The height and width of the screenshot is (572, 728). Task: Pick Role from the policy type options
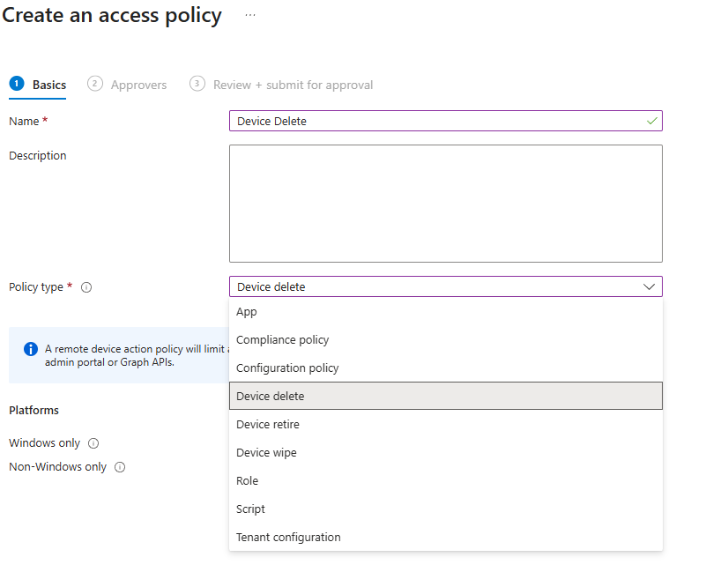coord(248,481)
